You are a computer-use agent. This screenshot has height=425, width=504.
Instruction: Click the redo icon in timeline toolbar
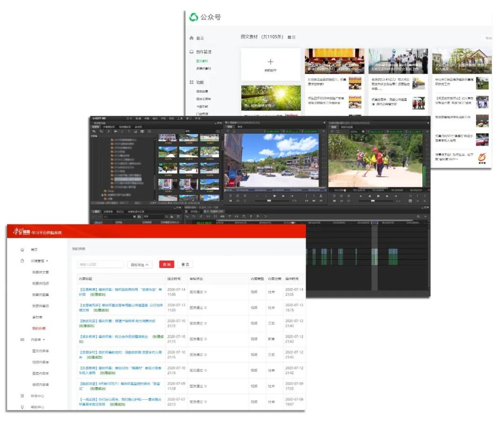click(x=201, y=217)
